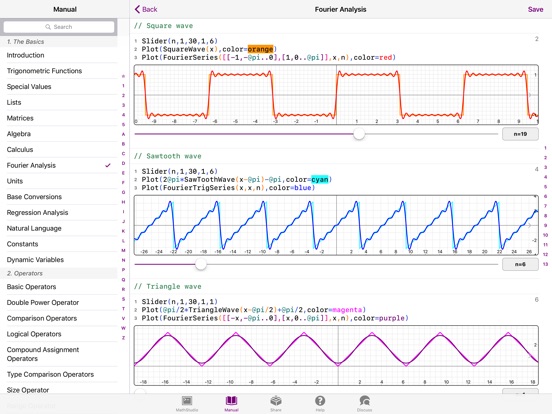
Task: Open the Discuss chat icon
Action: pyautogui.click(x=364, y=403)
